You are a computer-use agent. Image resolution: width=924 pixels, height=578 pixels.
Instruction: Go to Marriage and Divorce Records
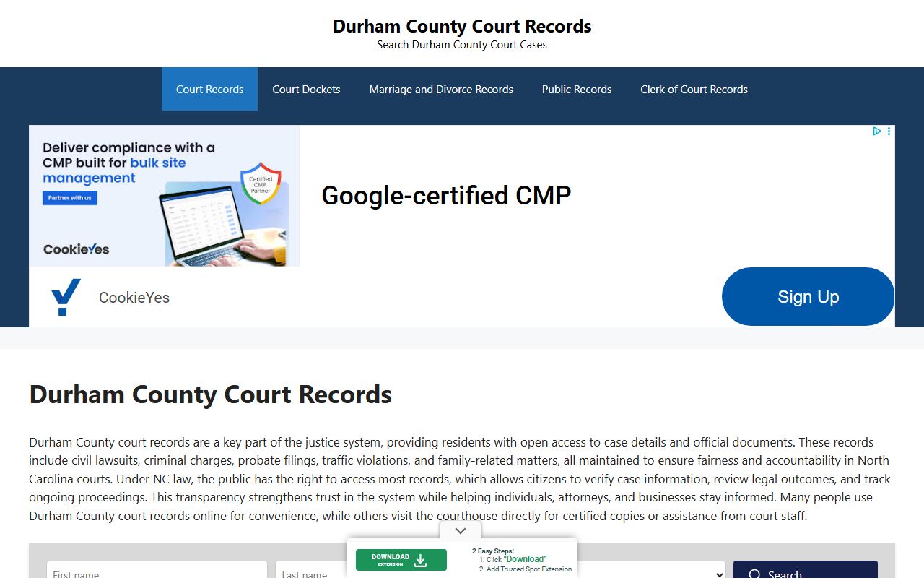coord(441,89)
